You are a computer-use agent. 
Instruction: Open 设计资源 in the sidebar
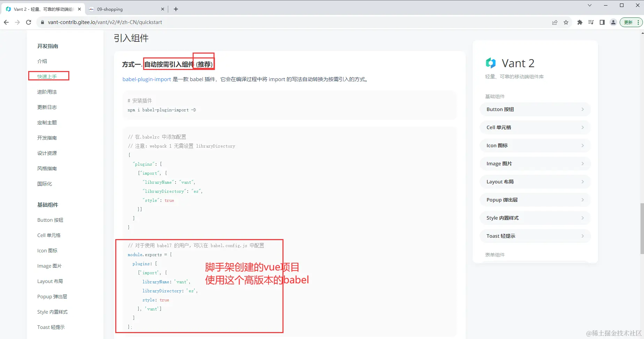pyautogui.click(x=47, y=153)
